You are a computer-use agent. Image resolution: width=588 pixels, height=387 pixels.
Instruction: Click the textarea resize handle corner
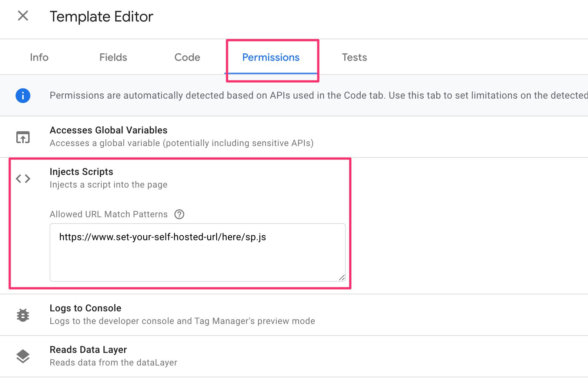click(x=342, y=278)
